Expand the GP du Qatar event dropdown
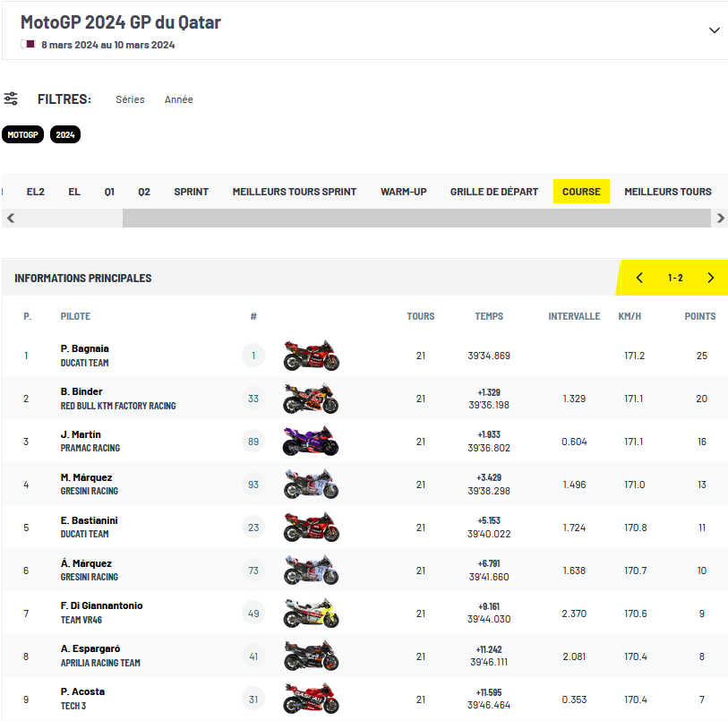Screen dimensions: 728x721 714,30
